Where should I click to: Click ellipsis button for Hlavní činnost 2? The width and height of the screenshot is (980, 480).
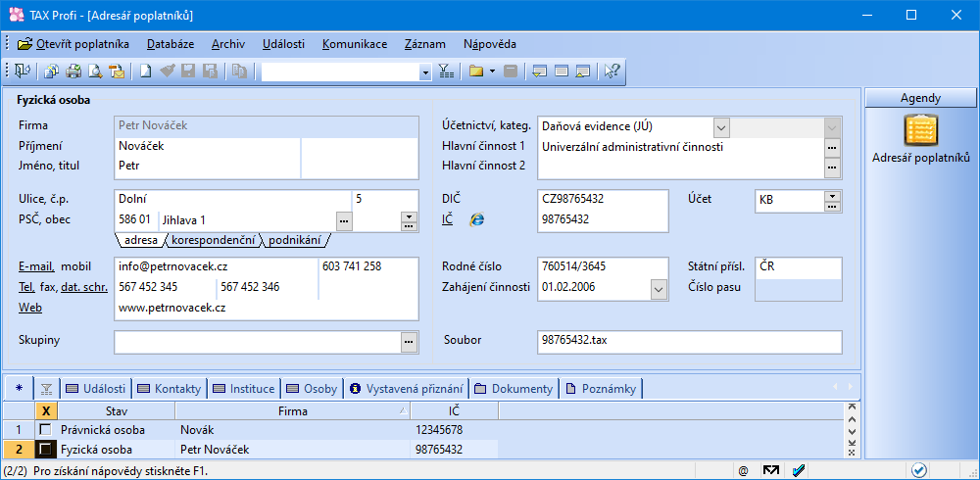click(832, 168)
